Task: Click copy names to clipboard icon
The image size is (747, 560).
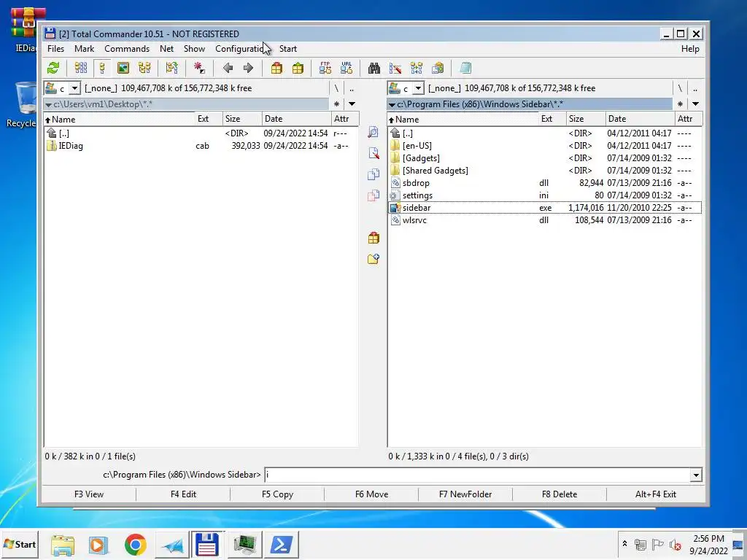Action: pyautogui.click(x=438, y=68)
